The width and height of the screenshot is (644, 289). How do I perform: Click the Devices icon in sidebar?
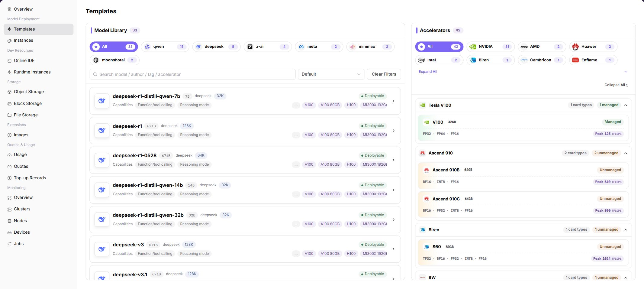tap(9, 232)
